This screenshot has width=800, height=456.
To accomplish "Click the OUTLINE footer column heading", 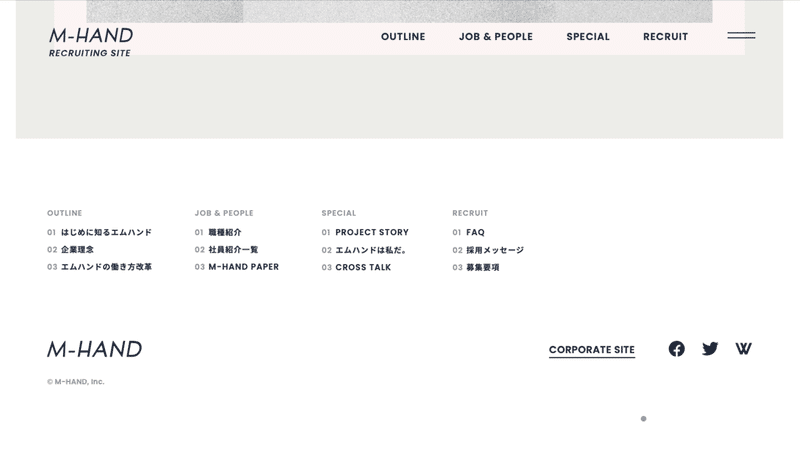I will point(65,213).
